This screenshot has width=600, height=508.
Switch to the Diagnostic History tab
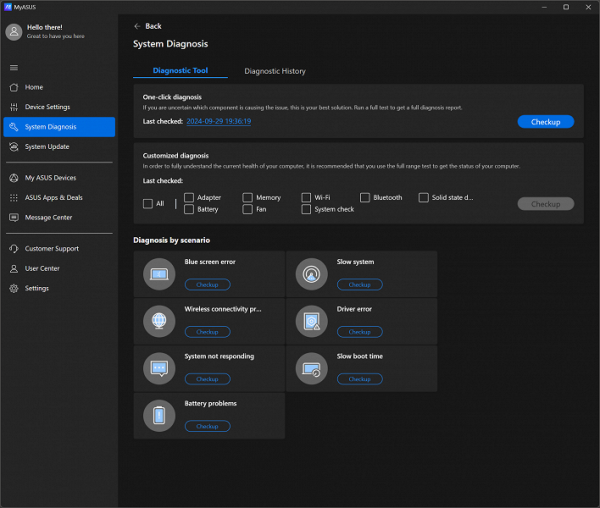(275, 71)
